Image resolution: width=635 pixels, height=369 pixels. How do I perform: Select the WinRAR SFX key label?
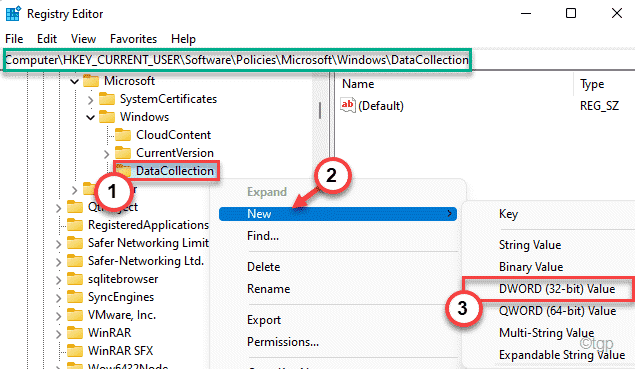pyautogui.click(x=121, y=350)
